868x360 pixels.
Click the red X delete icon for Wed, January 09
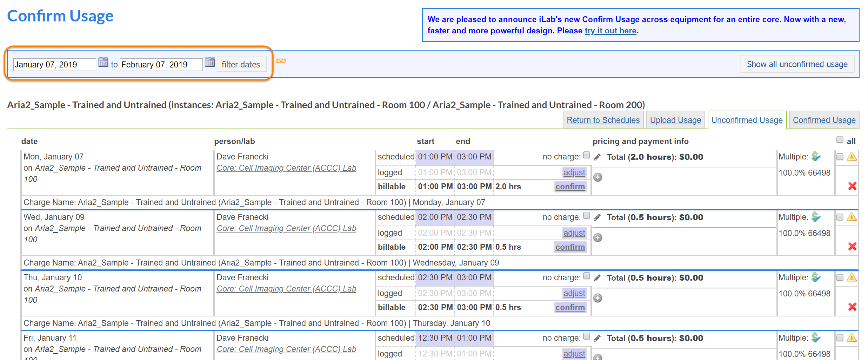tap(852, 247)
